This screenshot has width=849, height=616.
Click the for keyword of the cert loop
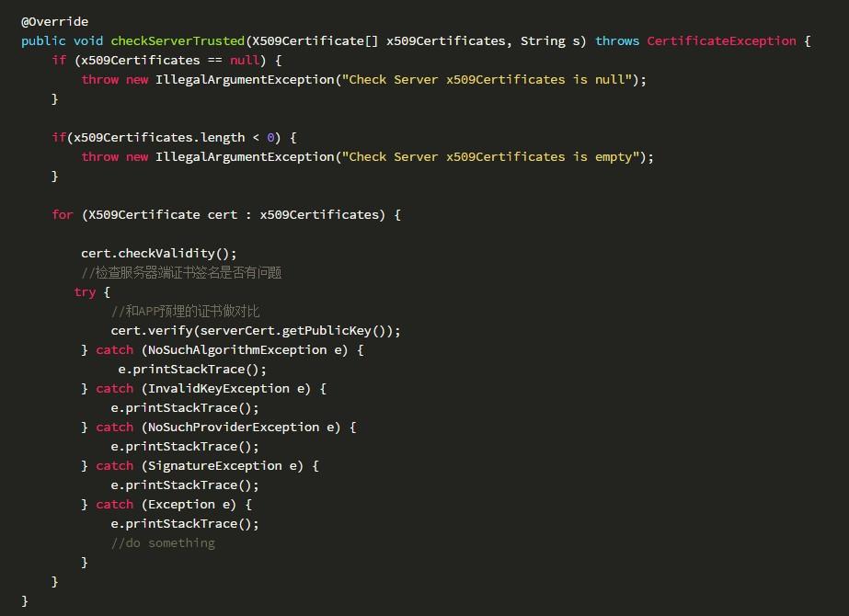tap(63, 215)
